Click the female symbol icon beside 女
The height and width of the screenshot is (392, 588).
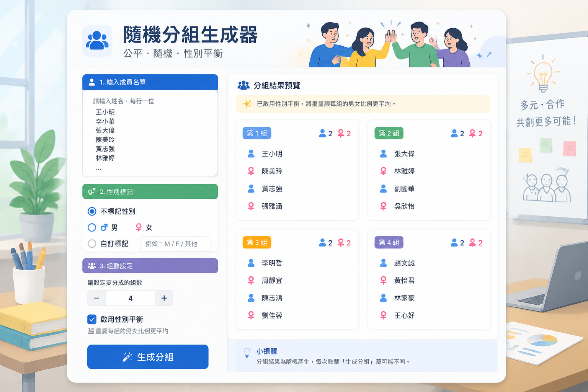(139, 227)
